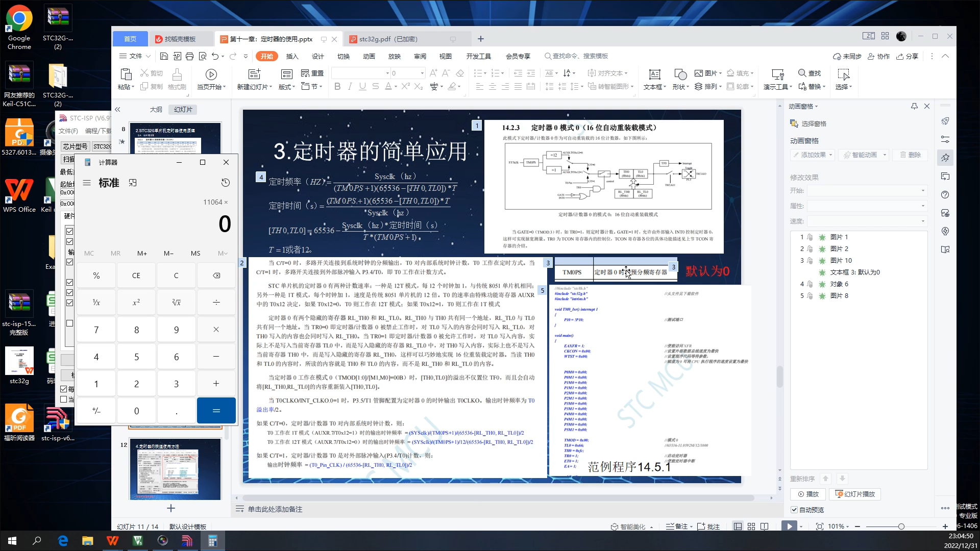This screenshot has height=551, width=980.
Task: Expand the 添加效果 add effect dropdown
Action: (x=830, y=155)
